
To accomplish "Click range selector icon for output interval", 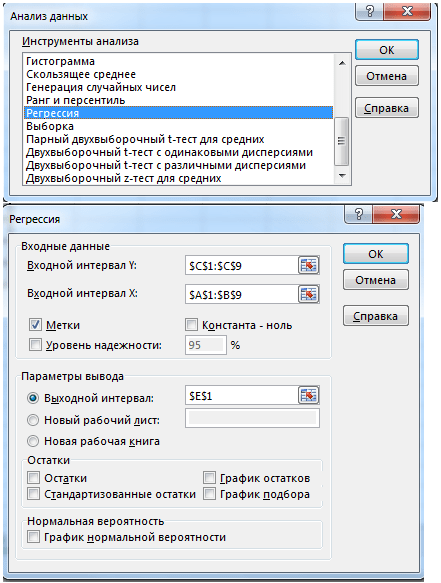I will (x=309, y=395).
